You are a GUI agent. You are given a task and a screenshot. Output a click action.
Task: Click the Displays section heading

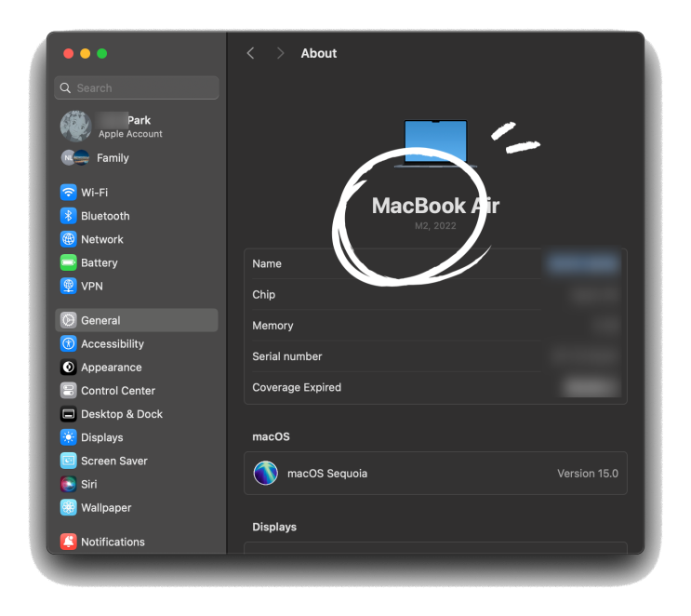pyautogui.click(x=274, y=527)
